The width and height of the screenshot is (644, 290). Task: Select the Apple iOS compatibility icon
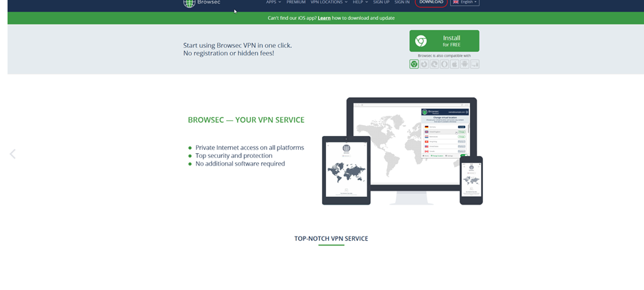(454, 64)
